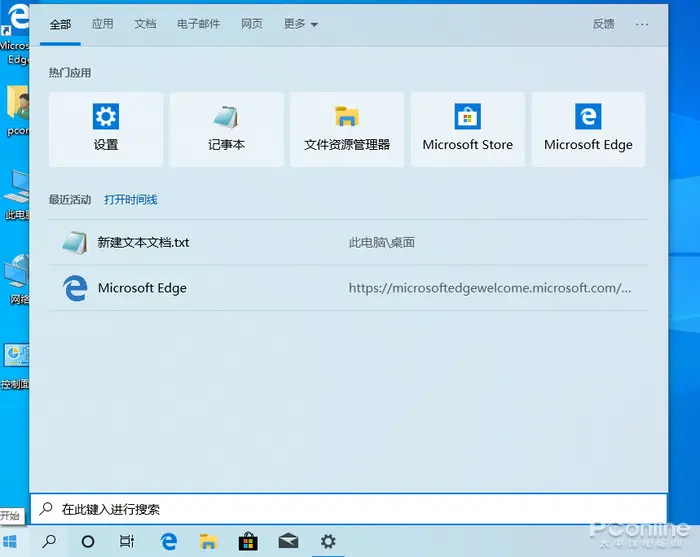Image resolution: width=700 pixels, height=557 pixels.
Task: Launch Microsoft Edge from top apps tile
Action: pos(588,129)
